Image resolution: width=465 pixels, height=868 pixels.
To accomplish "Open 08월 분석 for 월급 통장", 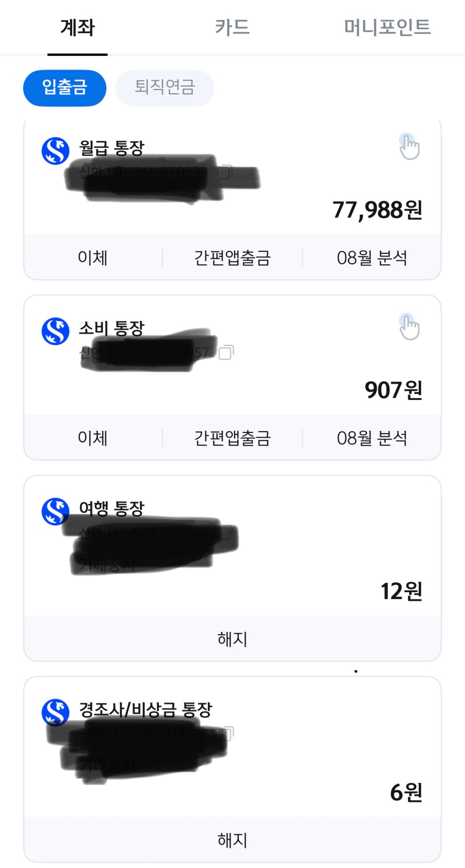I will pyautogui.click(x=372, y=257).
